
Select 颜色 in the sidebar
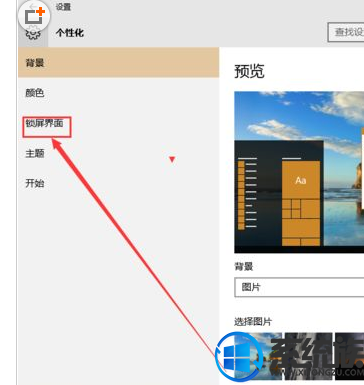click(35, 93)
